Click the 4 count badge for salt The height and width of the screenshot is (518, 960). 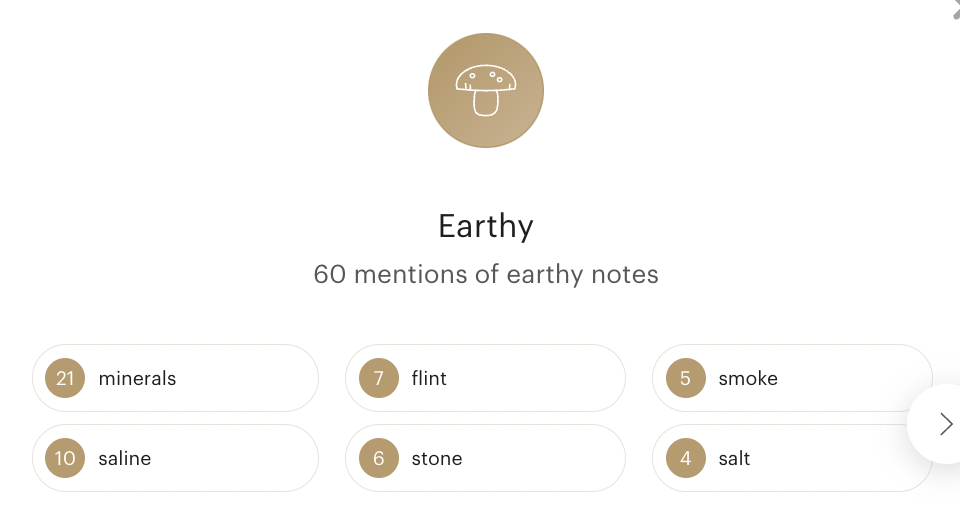click(685, 458)
